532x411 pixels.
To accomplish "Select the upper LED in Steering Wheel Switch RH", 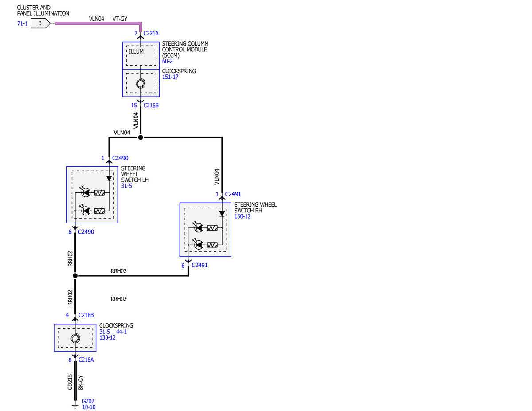I will click(199, 227).
